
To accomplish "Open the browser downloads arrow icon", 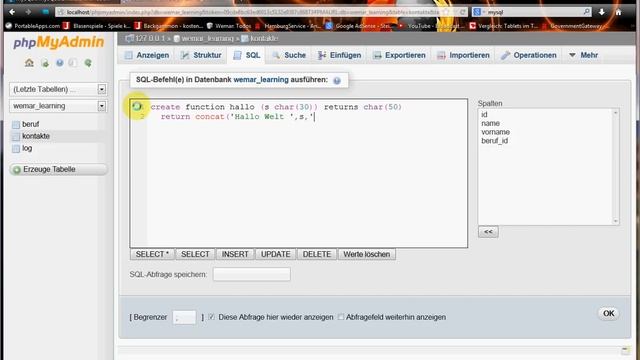I will pyautogui.click(x=602, y=12).
